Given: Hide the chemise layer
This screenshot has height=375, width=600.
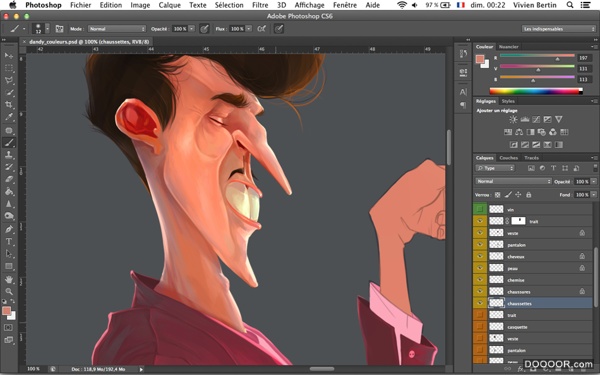Looking at the screenshot, I should (x=480, y=280).
